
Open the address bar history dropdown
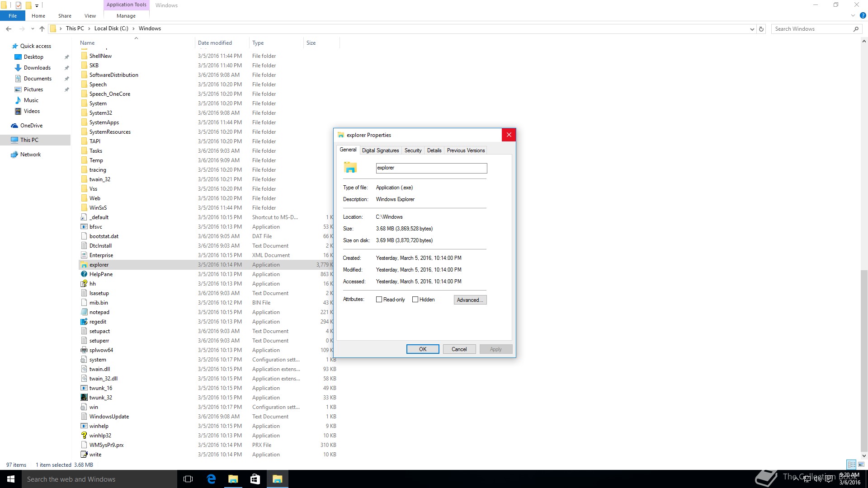(x=752, y=29)
